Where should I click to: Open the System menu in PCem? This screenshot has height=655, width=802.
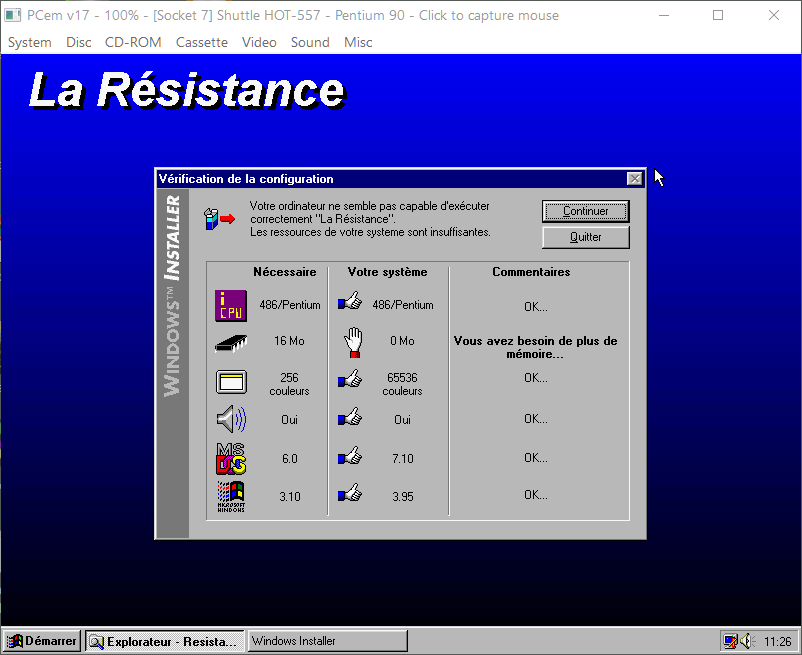(29, 42)
